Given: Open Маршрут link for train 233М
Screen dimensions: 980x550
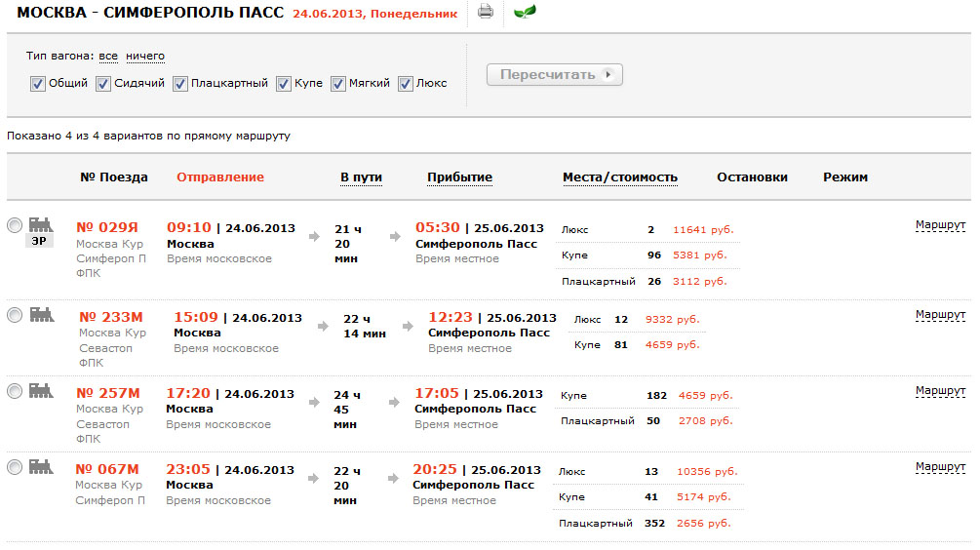Looking at the screenshot, I should pyautogui.click(x=940, y=315).
